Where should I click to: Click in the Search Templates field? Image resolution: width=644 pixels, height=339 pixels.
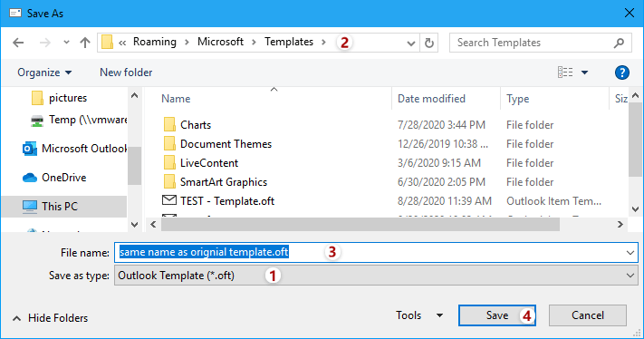click(x=533, y=43)
